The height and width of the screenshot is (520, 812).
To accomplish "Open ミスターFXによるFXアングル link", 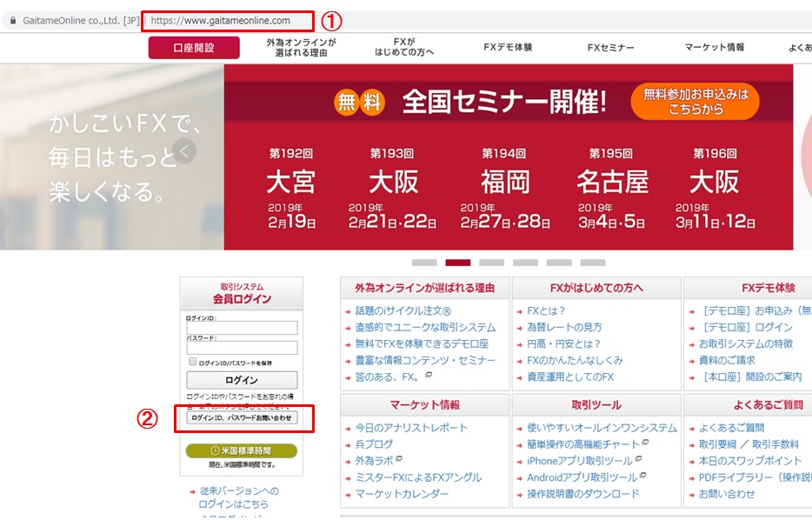I will click(418, 477).
